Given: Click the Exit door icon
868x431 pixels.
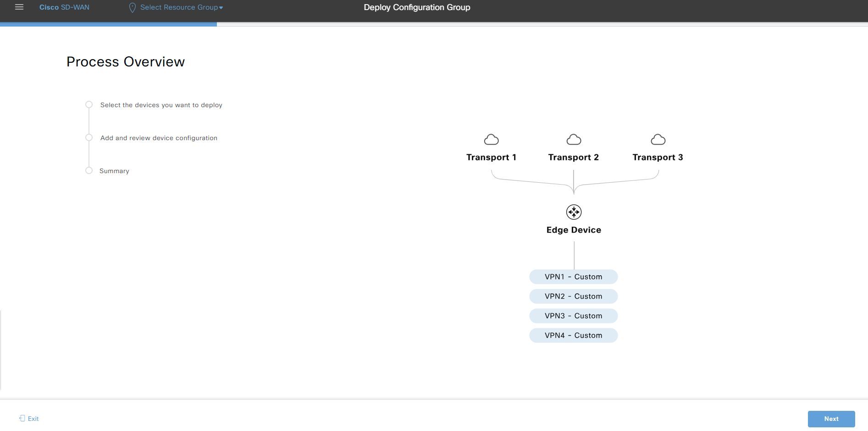Looking at the screenshot, I should (22, 418).
